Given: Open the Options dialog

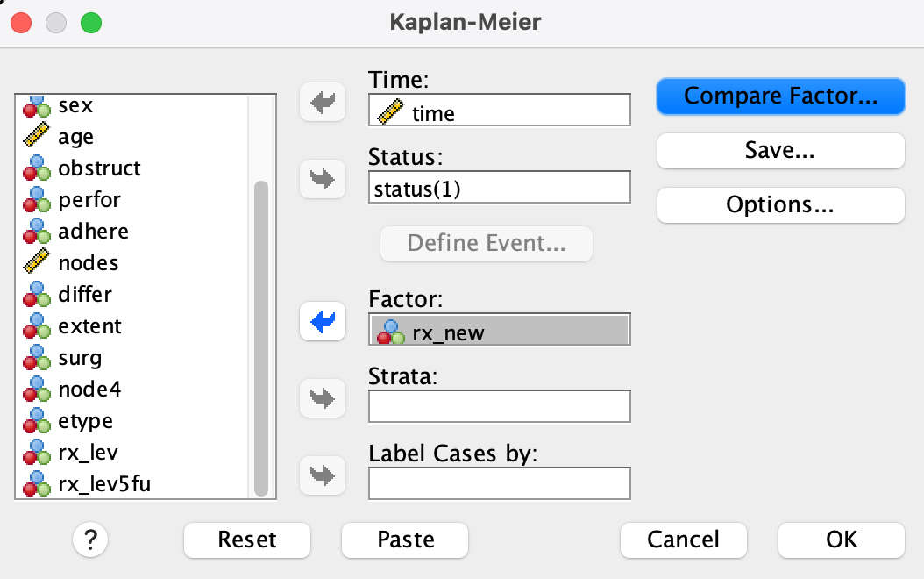Looking at the screenshot, I should (x=780, y=204).
